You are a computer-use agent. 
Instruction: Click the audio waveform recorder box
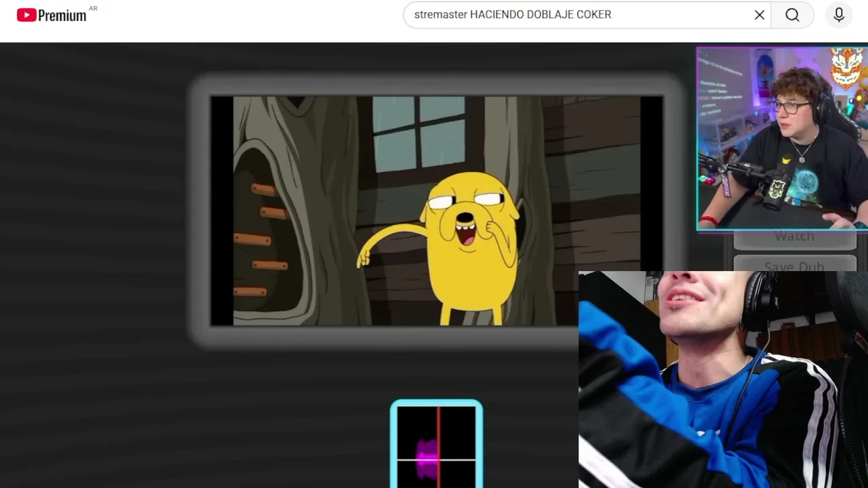coord(437,444)
